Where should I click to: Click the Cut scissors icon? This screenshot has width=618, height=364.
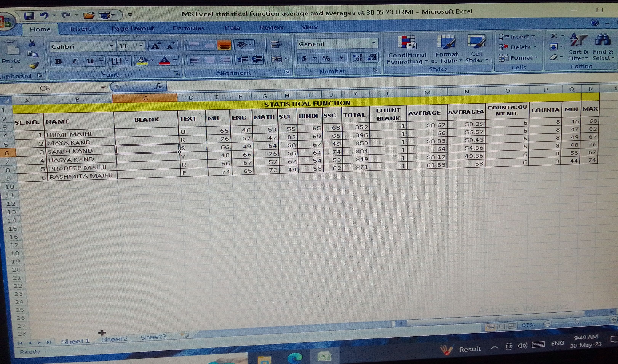pyautogui.click(x=32, y=43)
